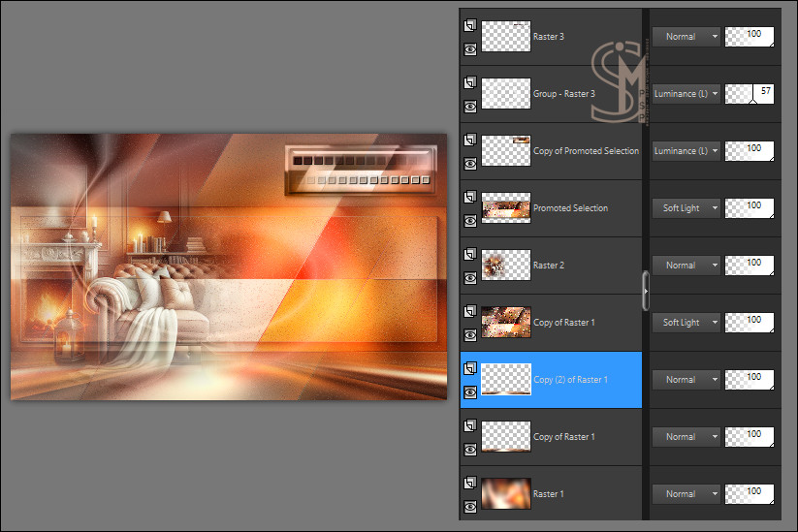798x532 pixels.
Task: Hide the Raster 3 layer with its eye icon
Action: tap(469, 47)
